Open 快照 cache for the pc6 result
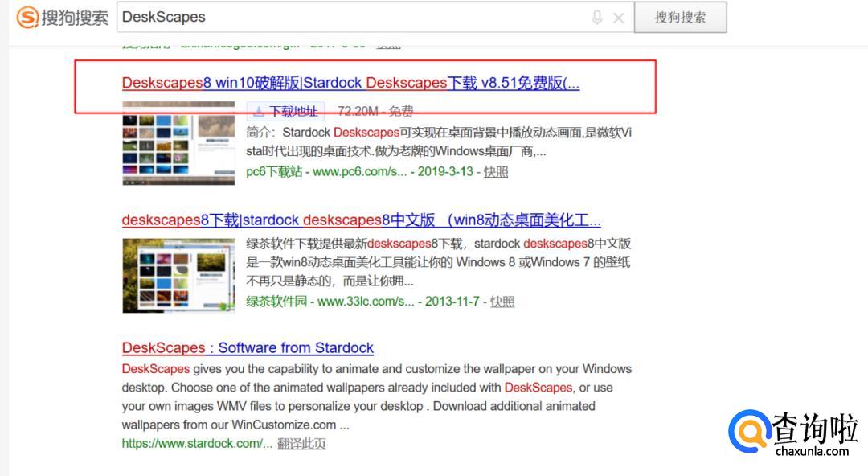The height and width of the screenshot is (476, 868). 496,171
